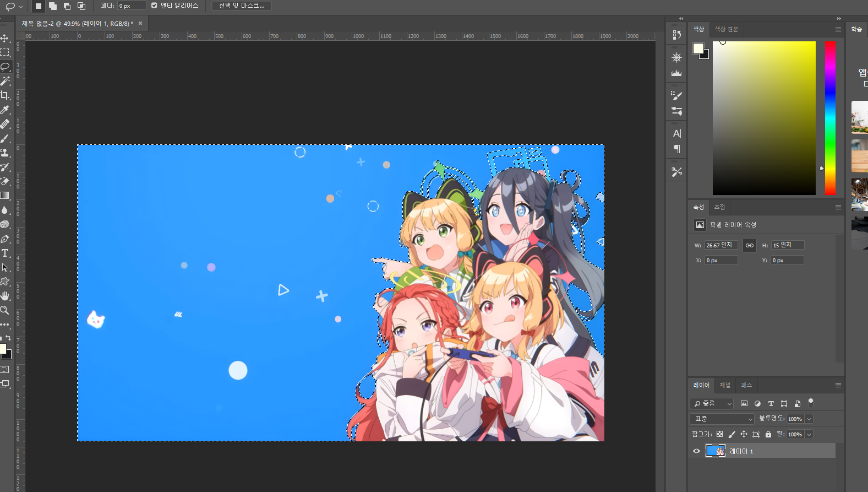Open the 표준 blend mode dropdown

pos(722,419)
